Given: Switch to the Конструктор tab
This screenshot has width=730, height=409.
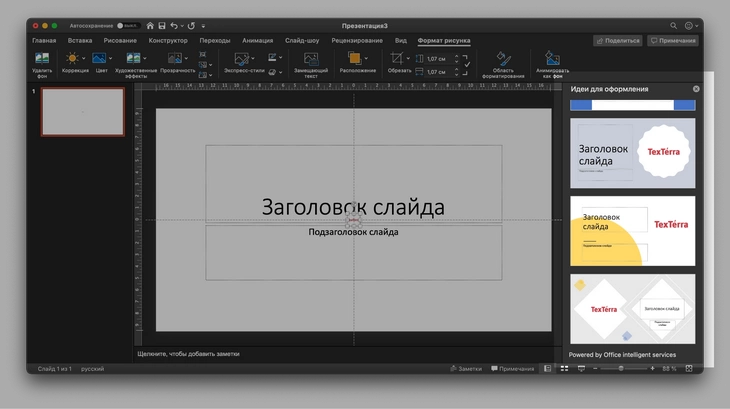Looking at the screenshot, I should pos(168,40).
